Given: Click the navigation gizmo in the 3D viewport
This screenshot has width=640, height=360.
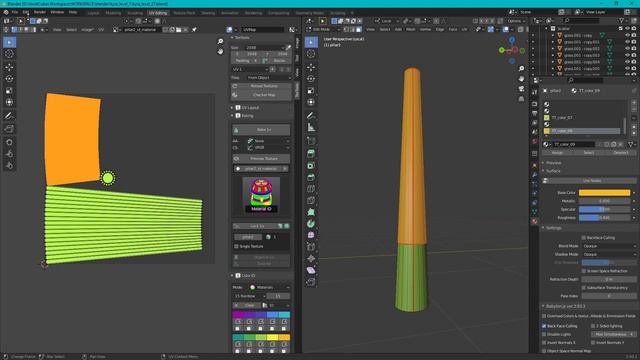Looking at the screenshot, I should (512, 50).
